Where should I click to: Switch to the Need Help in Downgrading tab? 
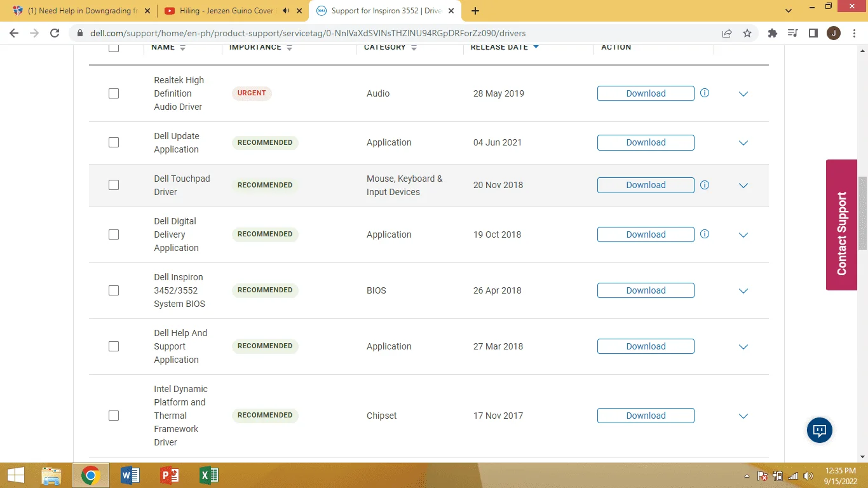81,11
